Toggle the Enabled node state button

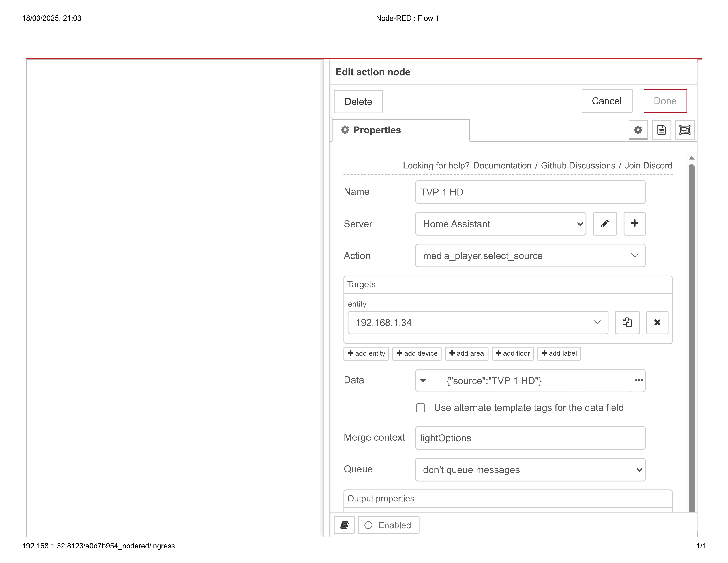(388, 525)
